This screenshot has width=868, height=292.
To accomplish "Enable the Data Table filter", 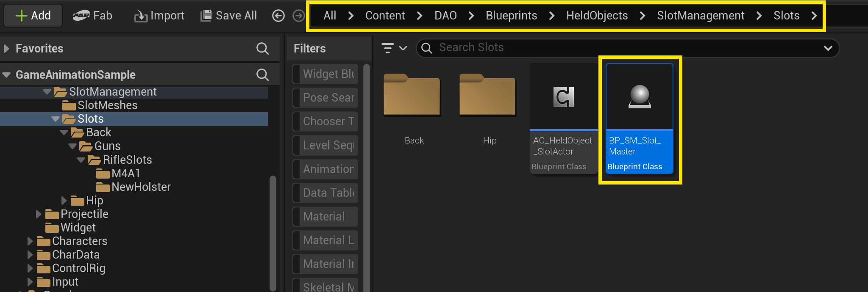I will (x=325, y=193).
